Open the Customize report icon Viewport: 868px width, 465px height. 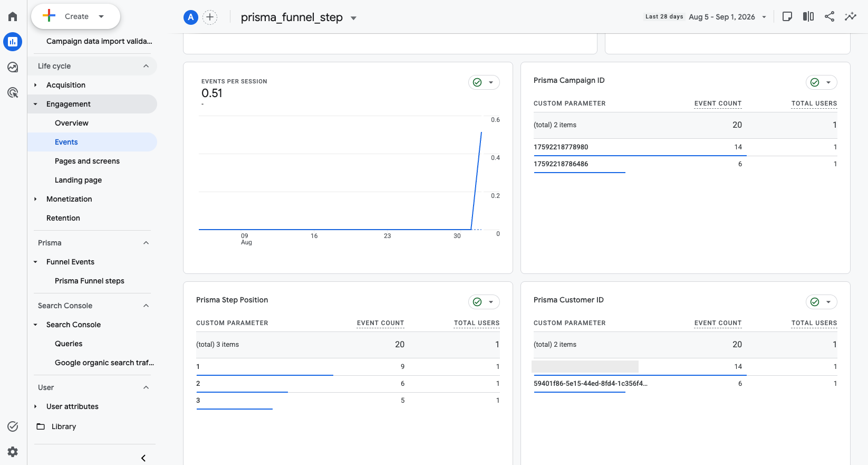pos(787,16)
